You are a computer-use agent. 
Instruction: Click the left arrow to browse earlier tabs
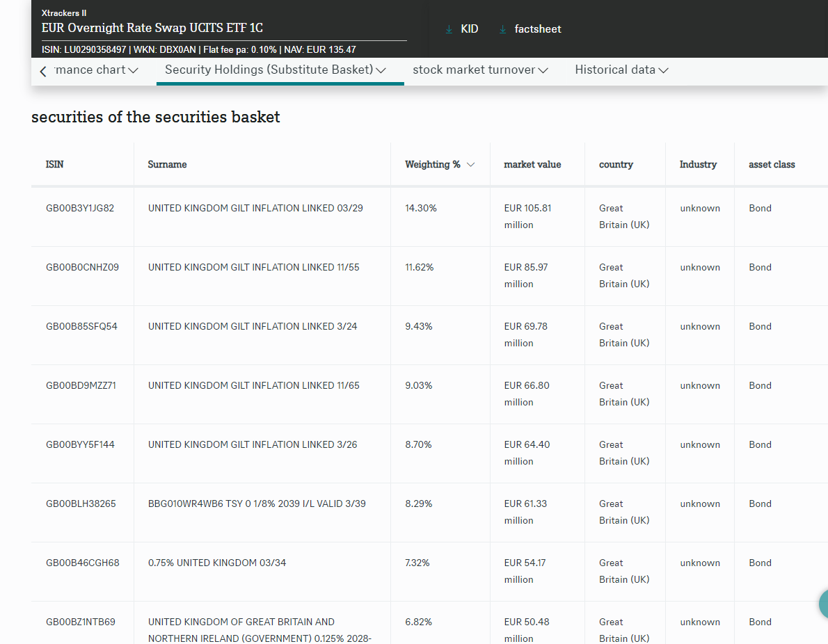pos(43,71)
